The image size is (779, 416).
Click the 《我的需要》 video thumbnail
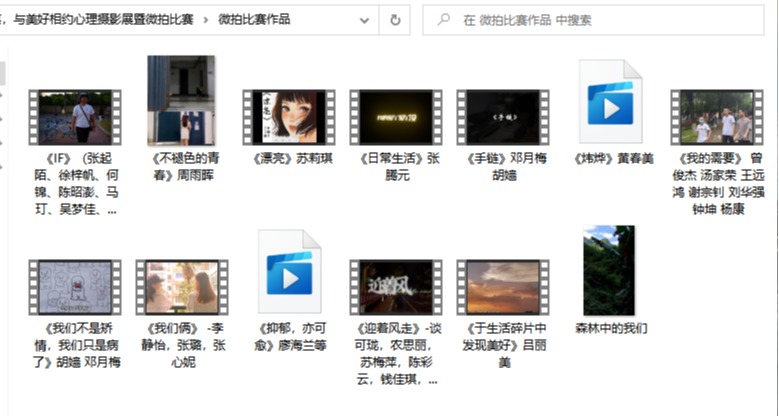717,118
